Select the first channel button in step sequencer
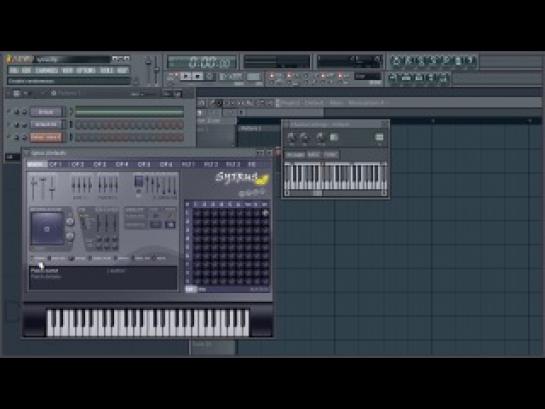 (46, 112)
